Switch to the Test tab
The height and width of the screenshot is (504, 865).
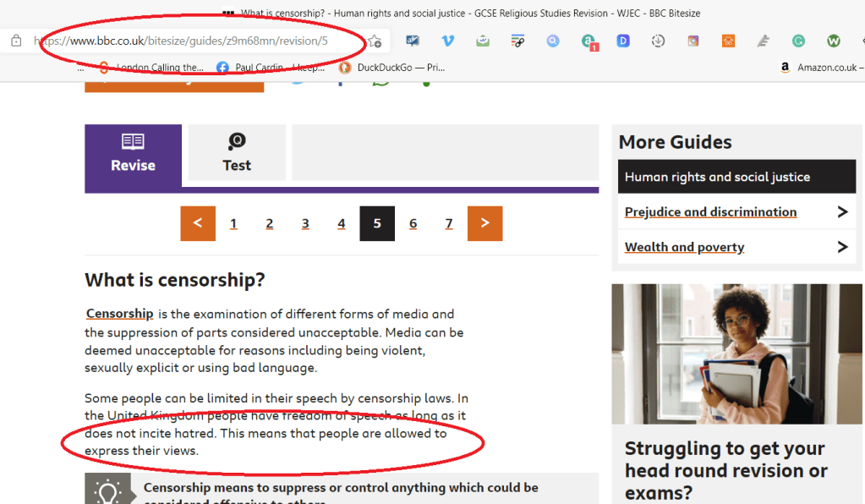237,154
